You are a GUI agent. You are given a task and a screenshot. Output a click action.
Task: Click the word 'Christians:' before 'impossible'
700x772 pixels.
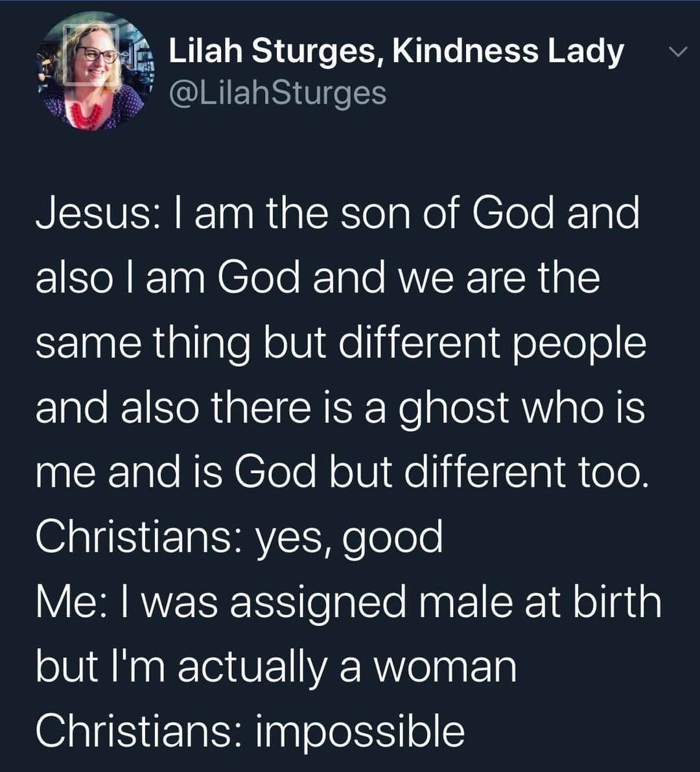(136, 731)
